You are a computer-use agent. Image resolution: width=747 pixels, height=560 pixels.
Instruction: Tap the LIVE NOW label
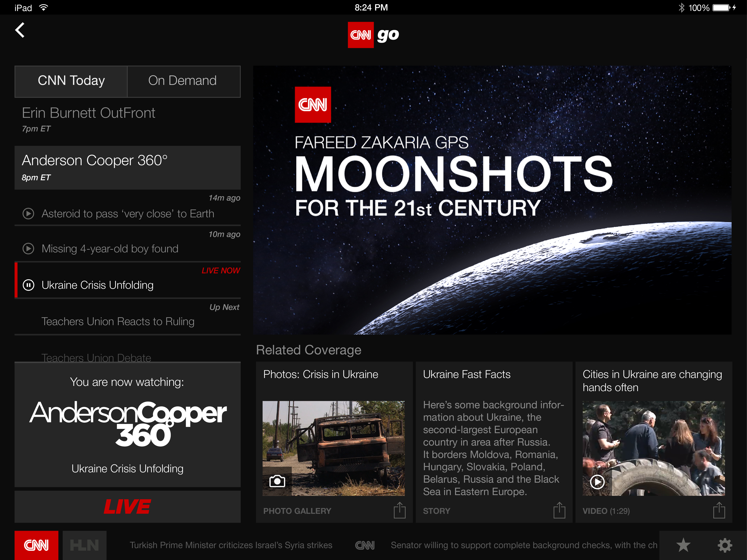click(x=221, y=271)
